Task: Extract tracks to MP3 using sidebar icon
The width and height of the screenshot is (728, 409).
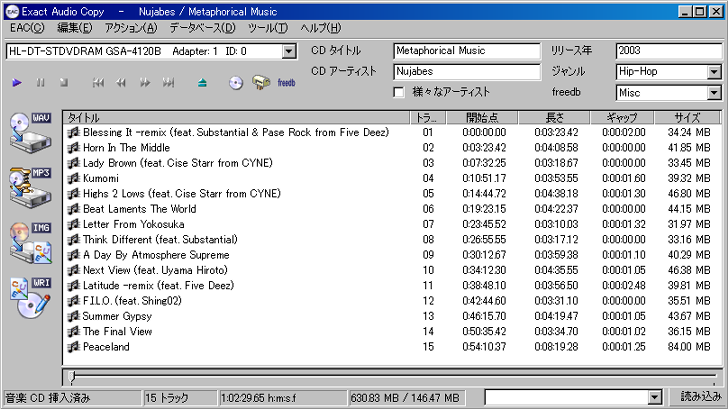Action: (31, 188)
